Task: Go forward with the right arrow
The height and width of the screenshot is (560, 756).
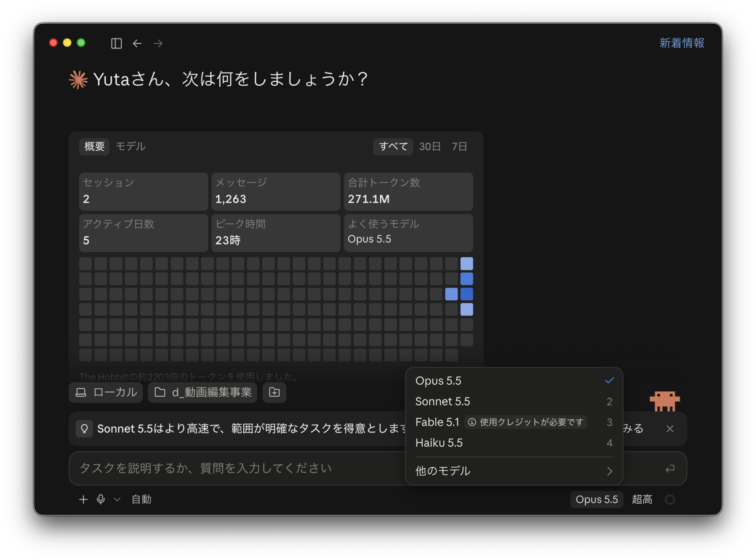Action: pyautogui.click(x=158, y=43)
